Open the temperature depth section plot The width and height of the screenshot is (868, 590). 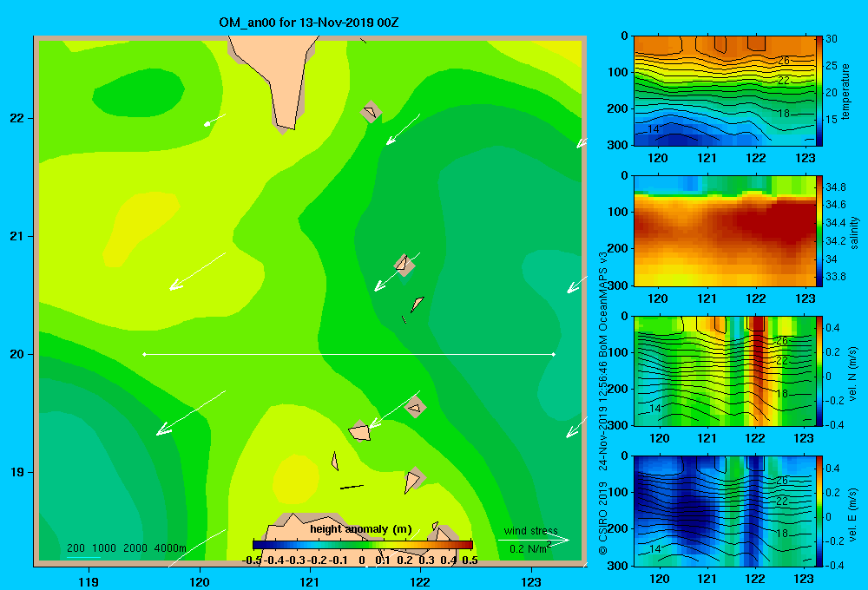tap(724, 91)
